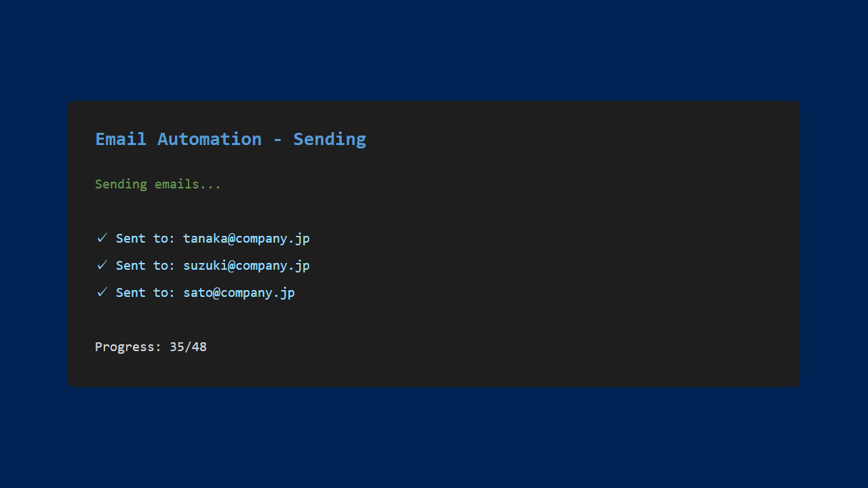
Task: Click the "to:" text before tanaka's address
Action: [x=164, y=239]
